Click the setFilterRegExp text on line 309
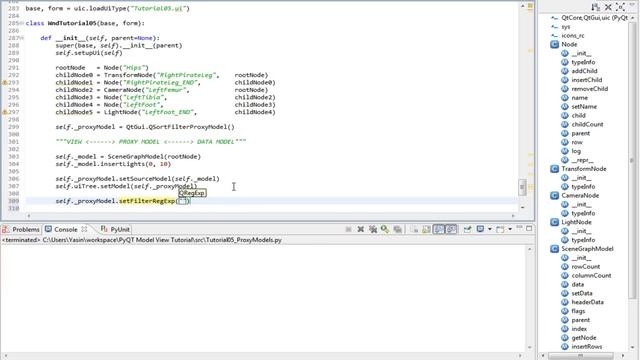This screenshot has height=360, width=640. coord(147,201)
